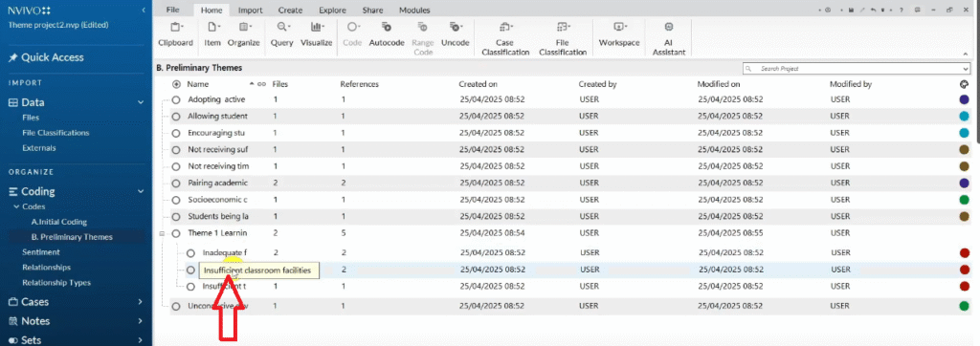Image resolution: width=980 pixels, height=346 pixels.
Task: Open Relationship Types in sidebar
Action: [56, 282]
